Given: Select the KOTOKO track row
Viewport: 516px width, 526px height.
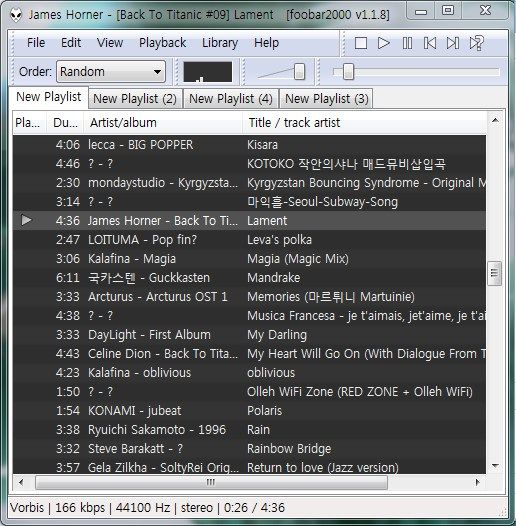Looking at the screenshot, I should (249, 164).
